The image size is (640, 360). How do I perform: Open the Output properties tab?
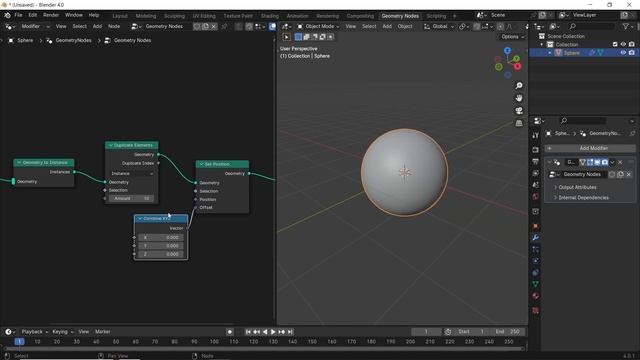click(536, 162)
